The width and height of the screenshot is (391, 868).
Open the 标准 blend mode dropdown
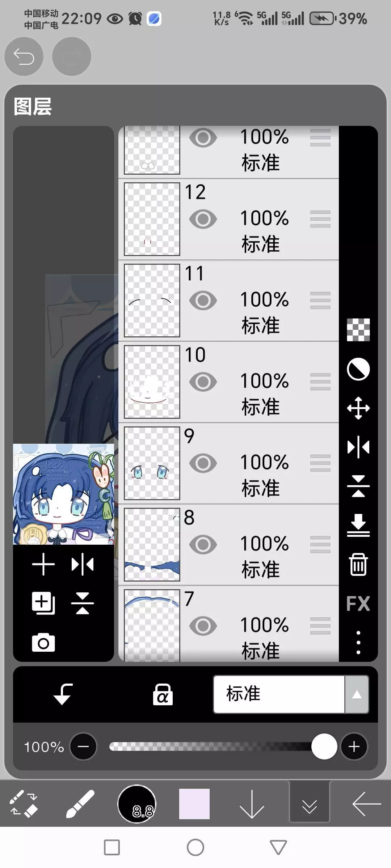coord(279,694)
